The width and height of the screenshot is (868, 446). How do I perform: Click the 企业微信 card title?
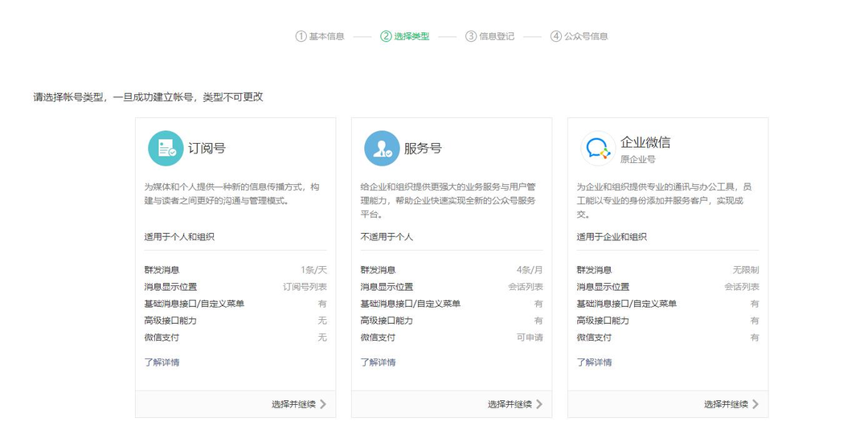[645, 142]
